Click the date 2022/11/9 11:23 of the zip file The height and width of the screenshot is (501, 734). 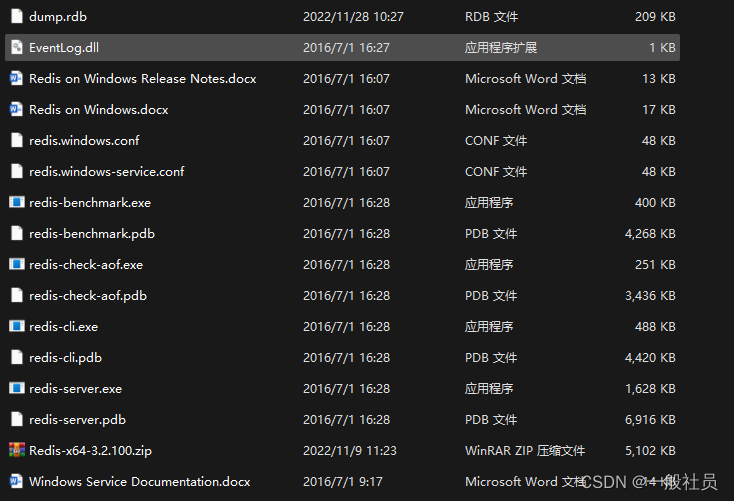(350, 450)
